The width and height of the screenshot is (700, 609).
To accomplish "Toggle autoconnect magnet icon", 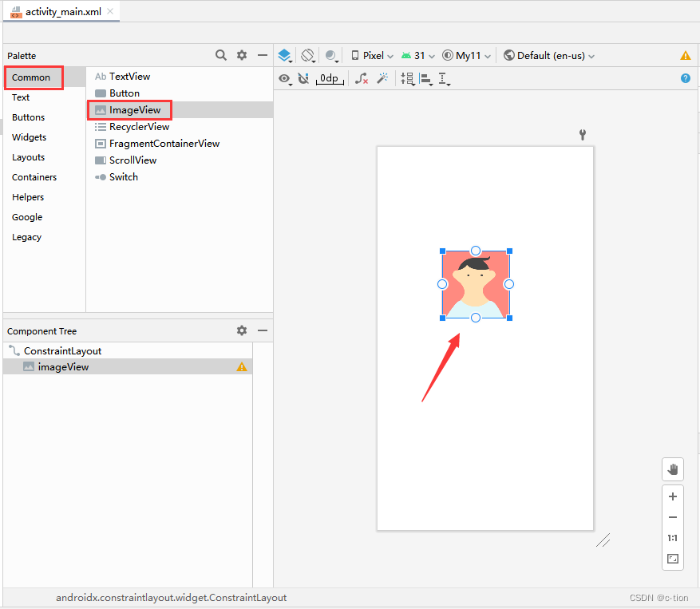I will (x=303, y=78).
